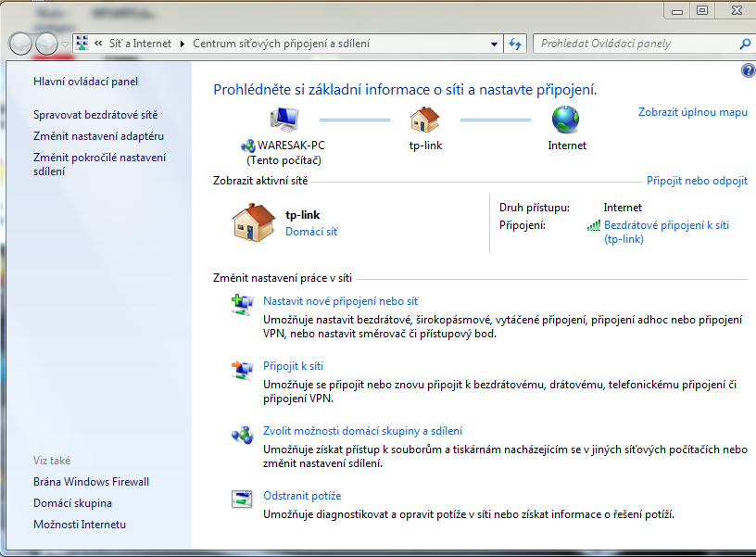
Task: Click Zvolit možnosti domácí skupiny a sdílení
Action: (x=362, y=431)
